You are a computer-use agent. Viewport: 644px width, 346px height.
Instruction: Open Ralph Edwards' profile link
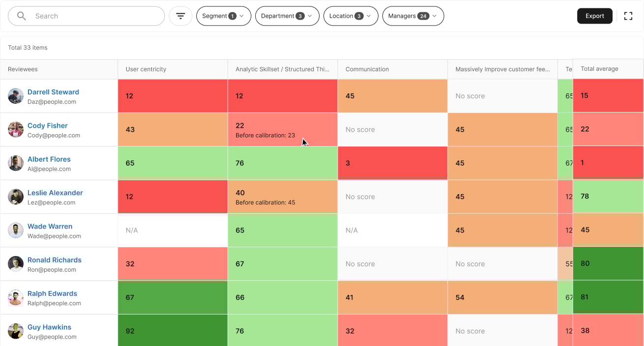tap(52, 293)
